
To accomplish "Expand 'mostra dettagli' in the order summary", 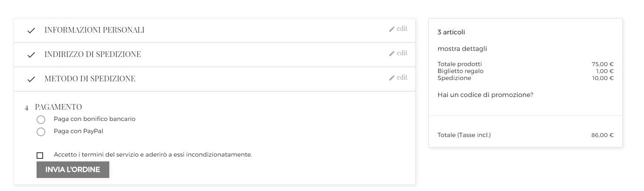I will [x=462, y=49].
